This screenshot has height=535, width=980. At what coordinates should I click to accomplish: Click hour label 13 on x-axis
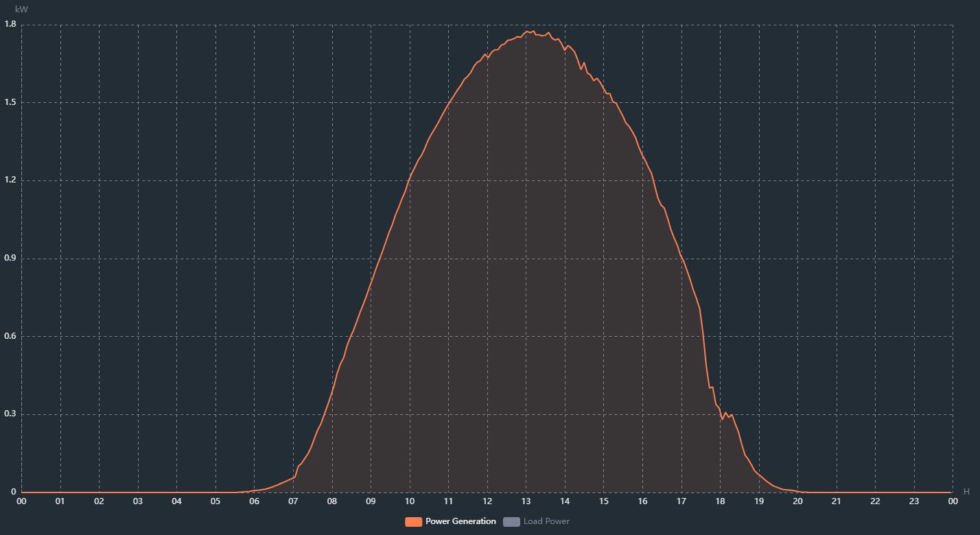click(x=526, y=501)
